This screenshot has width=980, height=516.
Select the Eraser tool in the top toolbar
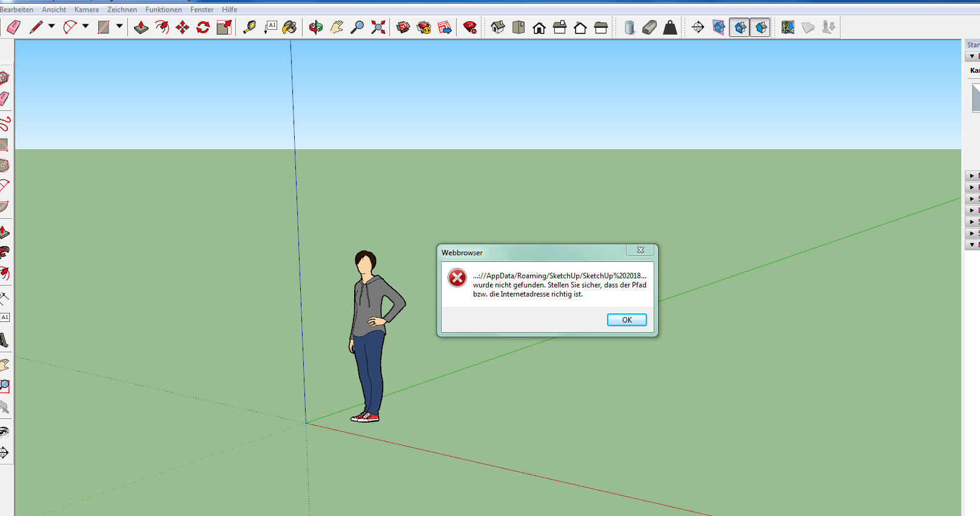coord(13,27)
